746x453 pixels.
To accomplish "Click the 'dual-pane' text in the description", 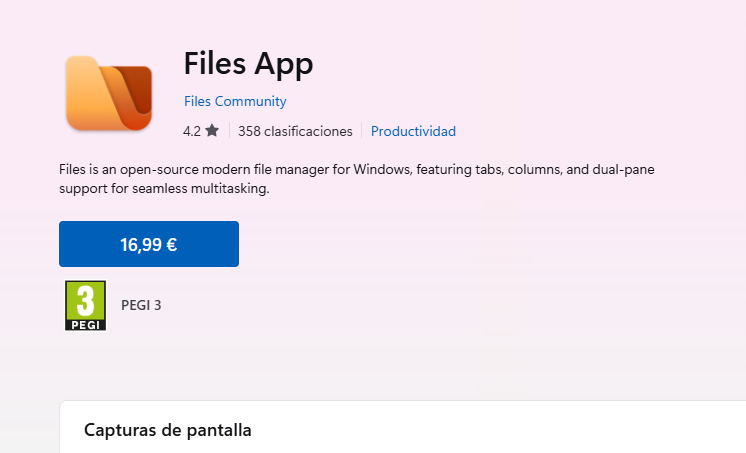I will click(x=623, y=169).
